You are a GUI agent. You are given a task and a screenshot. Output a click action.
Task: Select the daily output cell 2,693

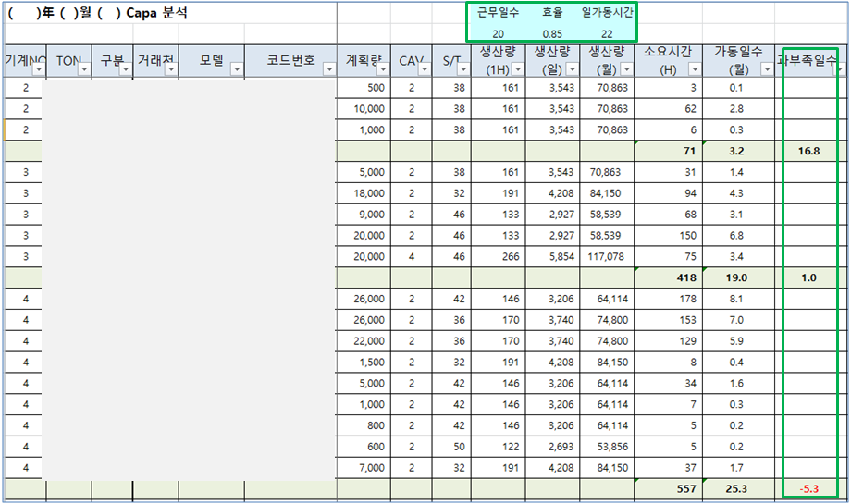pos(552,447)
